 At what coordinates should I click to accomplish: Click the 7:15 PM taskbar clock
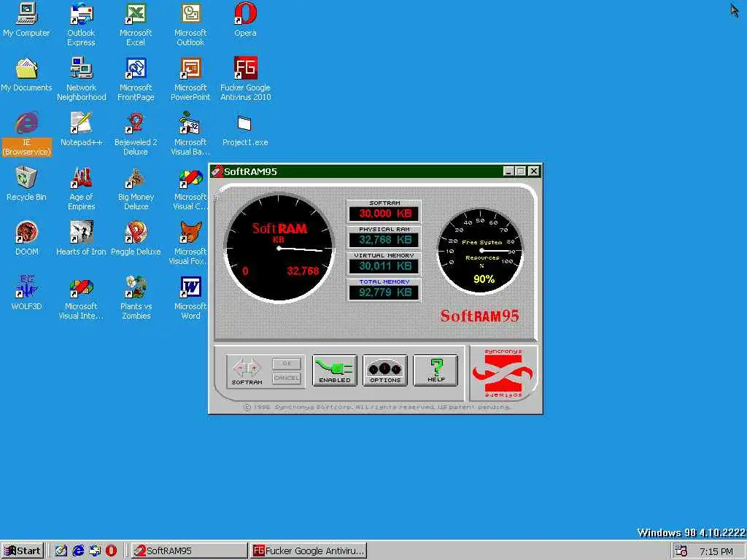click(x=716, y=551)
